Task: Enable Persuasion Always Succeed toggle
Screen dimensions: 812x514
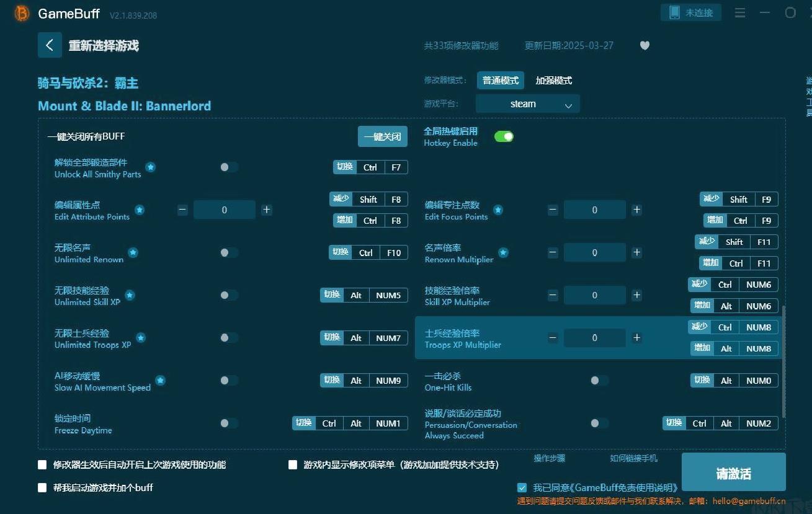Action: [x=599, y=423]
